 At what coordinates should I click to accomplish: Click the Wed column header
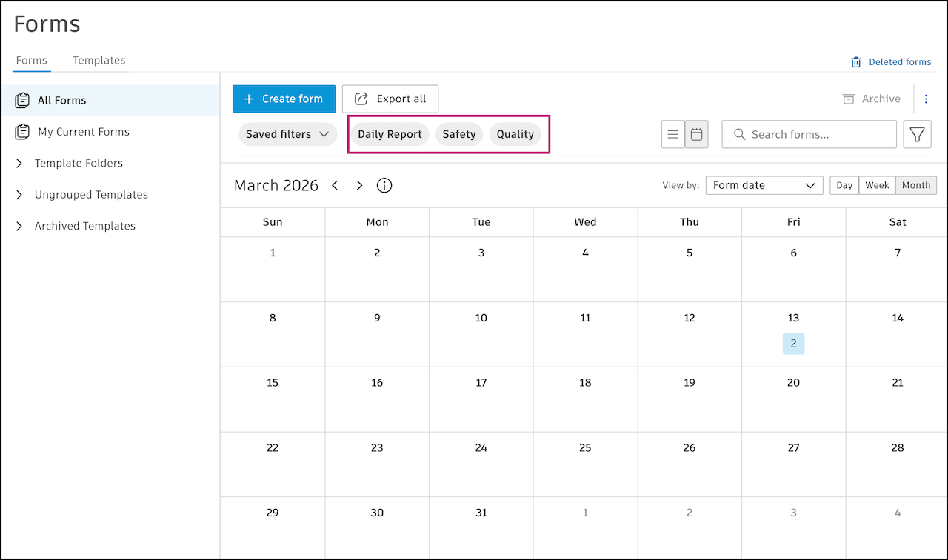pyautogui.click(x=585, y=222)
